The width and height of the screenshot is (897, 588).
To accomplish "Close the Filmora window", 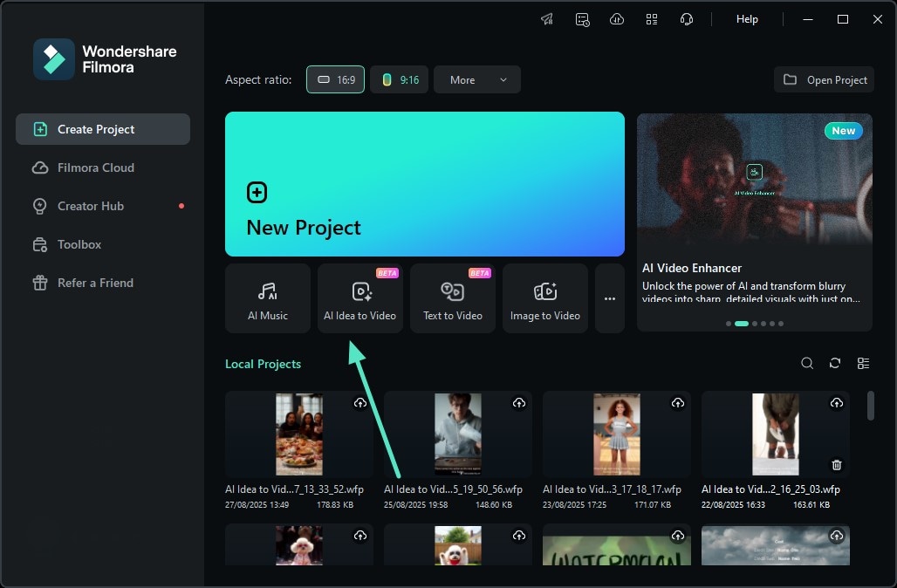I will (x=878, y=19).
